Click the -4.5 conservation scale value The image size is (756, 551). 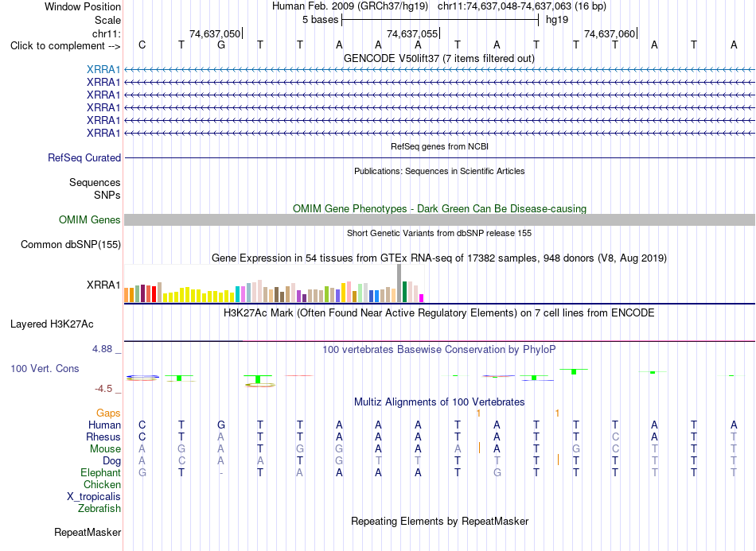click(103, 388)
